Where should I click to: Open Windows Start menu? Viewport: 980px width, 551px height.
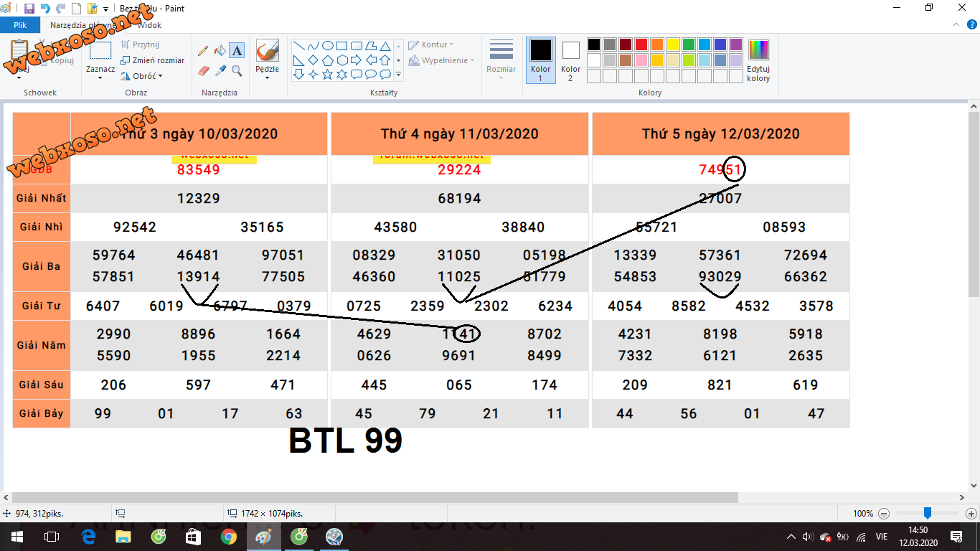[x=17, y=537]
